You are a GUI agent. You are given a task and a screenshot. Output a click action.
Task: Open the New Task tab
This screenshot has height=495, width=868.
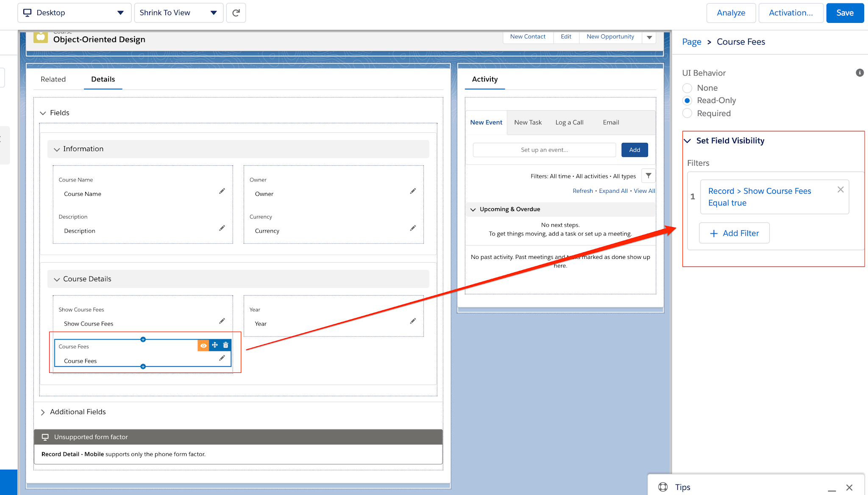[528, 122]
